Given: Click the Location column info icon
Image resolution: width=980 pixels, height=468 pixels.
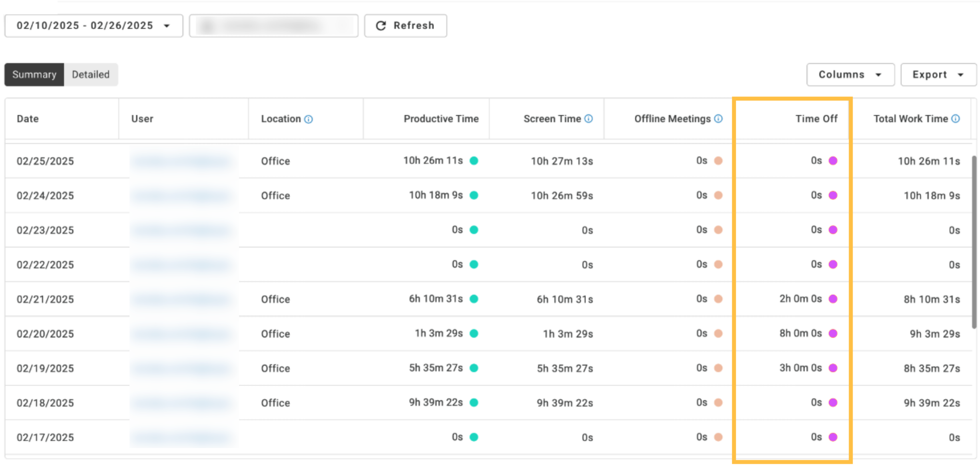Looking at the screenshot, I should coord(308,119).
